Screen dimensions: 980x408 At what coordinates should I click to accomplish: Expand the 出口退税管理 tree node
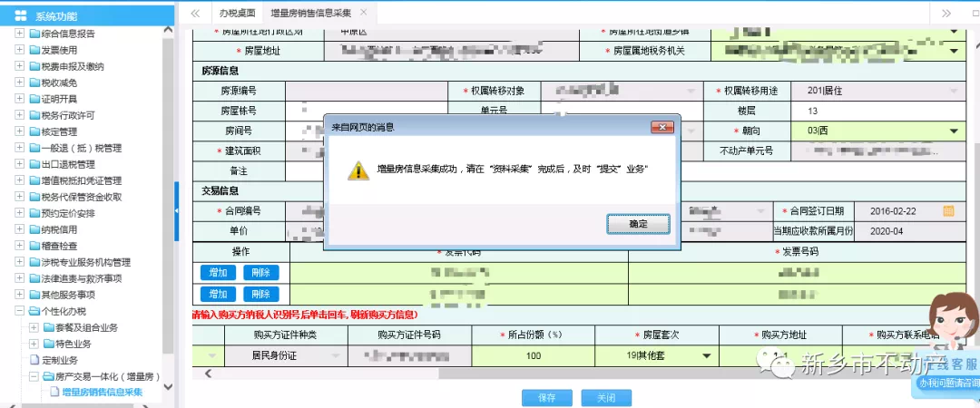19,164
